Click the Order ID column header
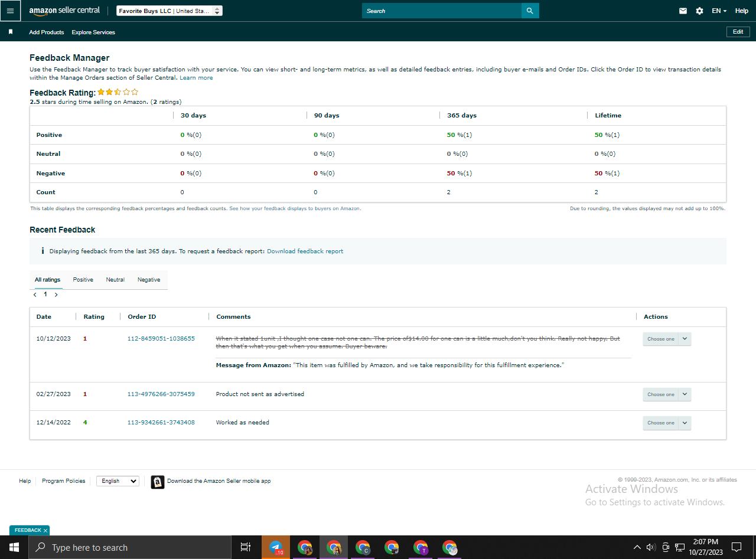 pos(142,317)
